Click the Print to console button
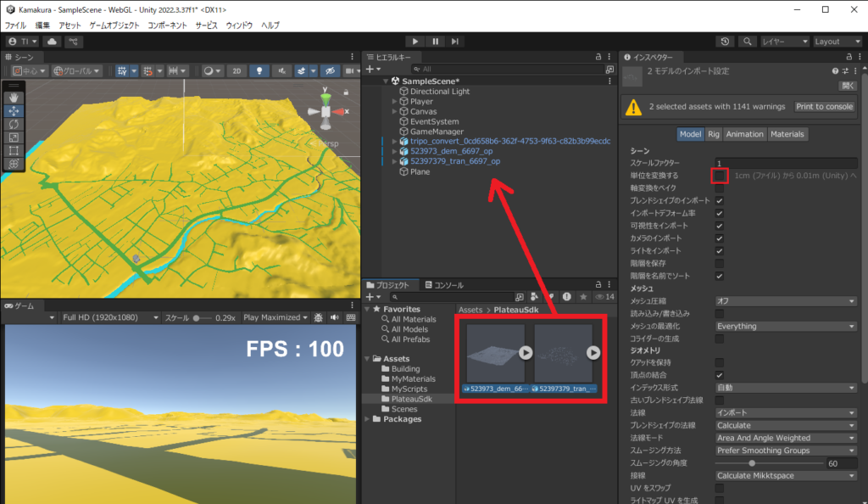Viewport: 868px width, 504px height. click(x=824, y=106)
